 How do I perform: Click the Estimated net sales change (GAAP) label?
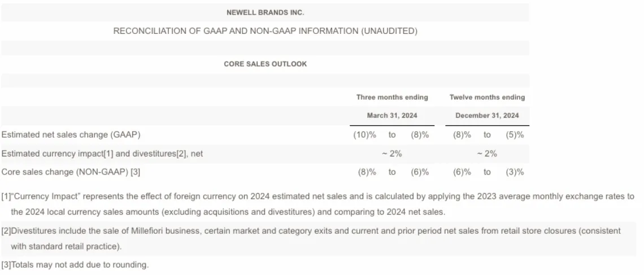point(71,135)
